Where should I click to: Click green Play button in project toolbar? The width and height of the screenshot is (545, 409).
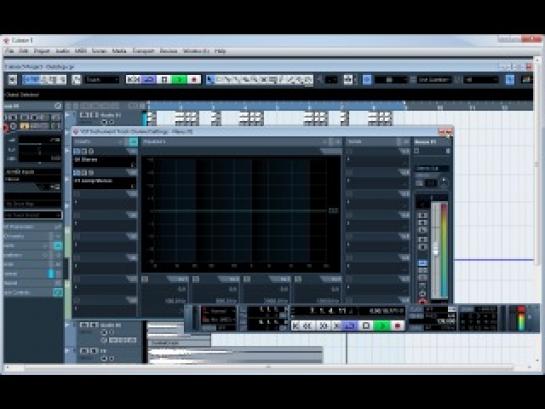tap(179, 80)
